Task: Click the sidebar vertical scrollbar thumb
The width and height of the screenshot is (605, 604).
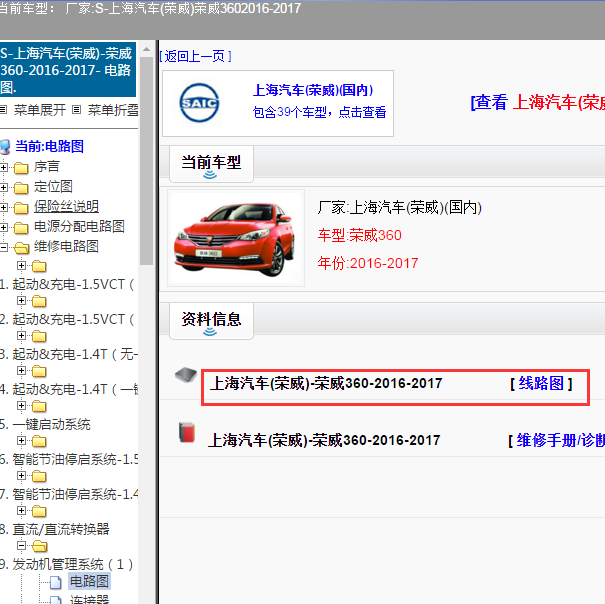Action: [146, 161]
